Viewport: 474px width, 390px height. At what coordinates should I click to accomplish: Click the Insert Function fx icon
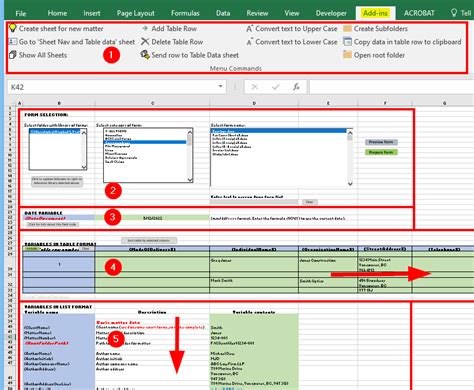coord(296,87)
